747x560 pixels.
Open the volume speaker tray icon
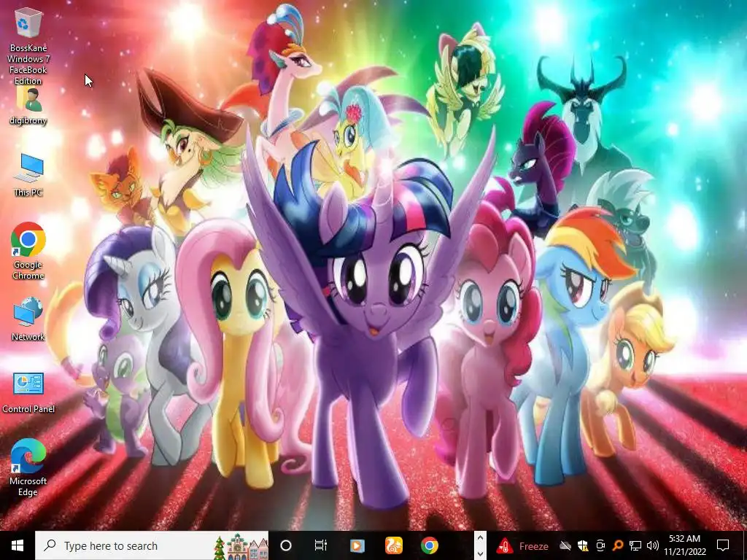[653, 545]
